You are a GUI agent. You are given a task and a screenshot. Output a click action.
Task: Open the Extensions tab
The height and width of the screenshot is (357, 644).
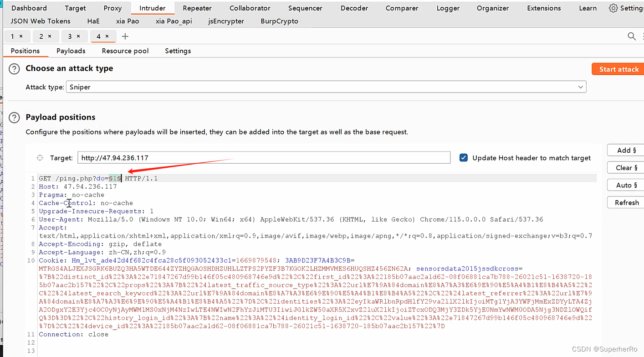544,8
